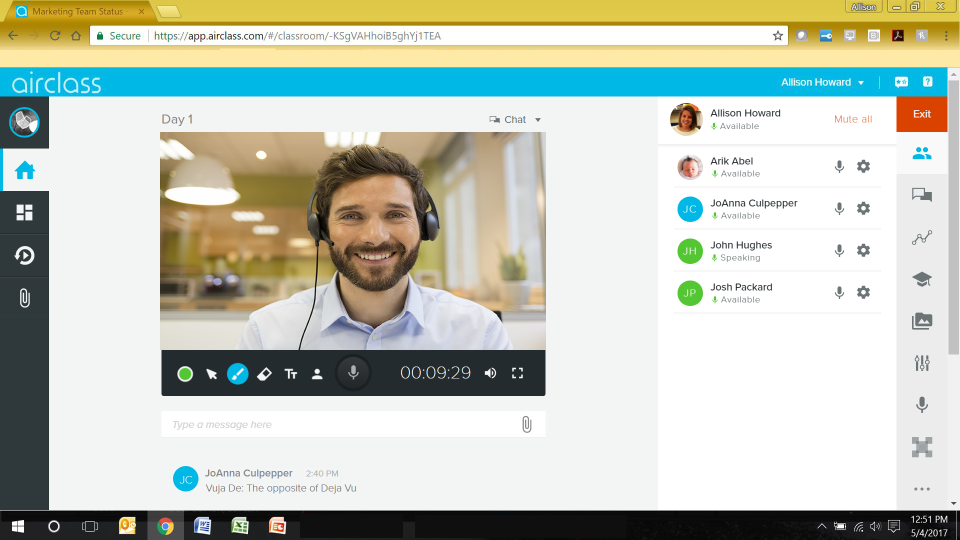Image resolution: width=960 pixels, height=540 pixels.
Task: Go to the Home tab in left sidebar
Action: point(24,170)
